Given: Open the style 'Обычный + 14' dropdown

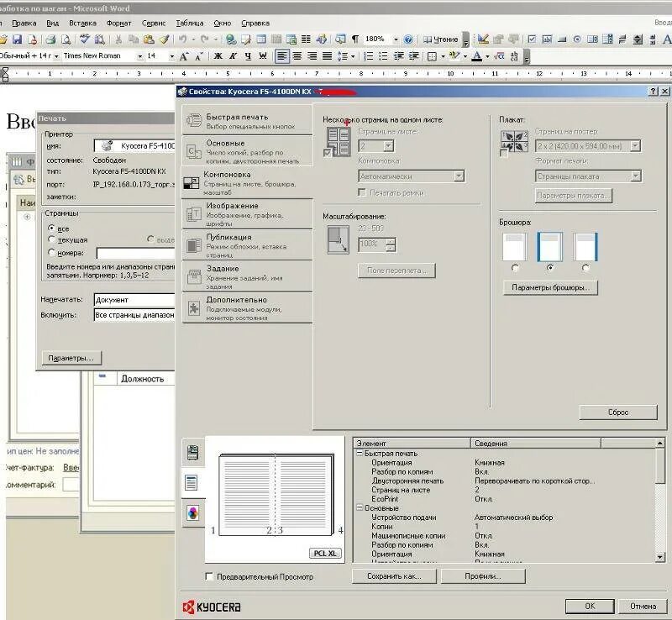Looking at the screenshot, I should (x=56, y=56).
